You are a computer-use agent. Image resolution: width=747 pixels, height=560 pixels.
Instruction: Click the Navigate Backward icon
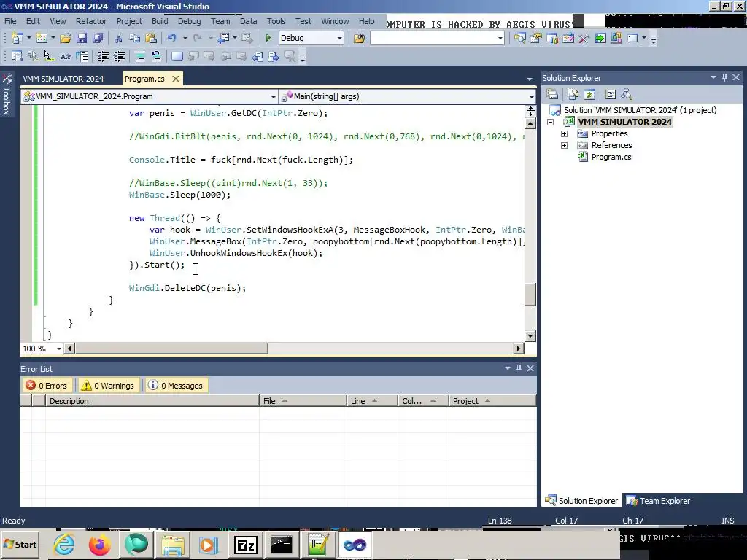tap(223, 38)
